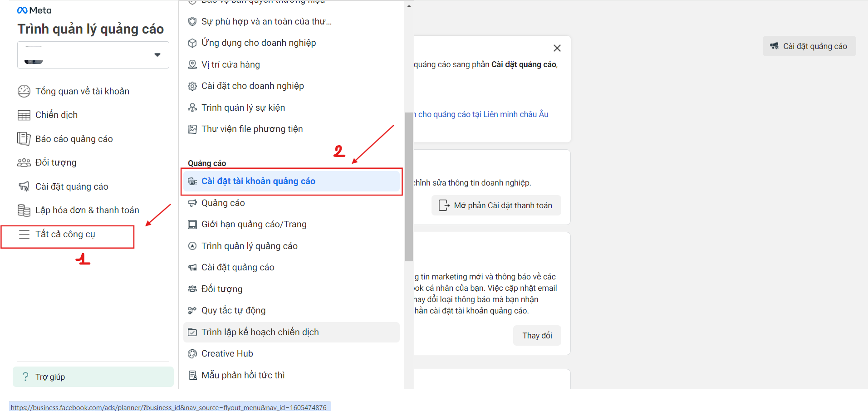This screenshot has height=411, width=868.
Task: Click the Creative Hub palette icon
Action: [192, 354]
